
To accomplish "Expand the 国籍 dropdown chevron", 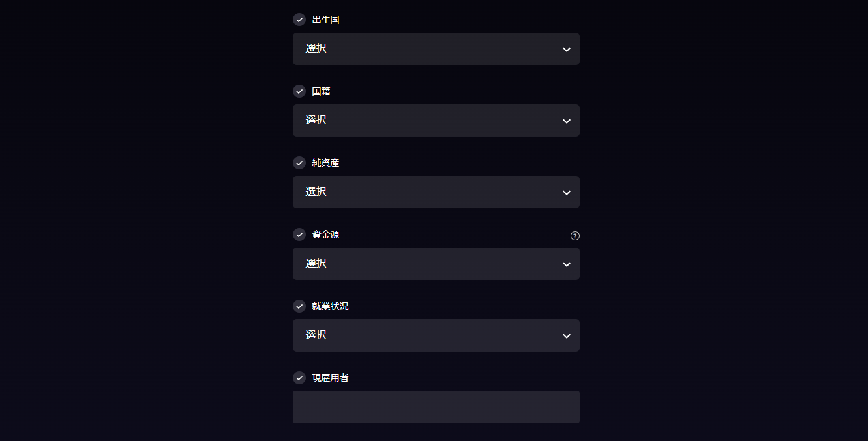I will tap(567, 121).
